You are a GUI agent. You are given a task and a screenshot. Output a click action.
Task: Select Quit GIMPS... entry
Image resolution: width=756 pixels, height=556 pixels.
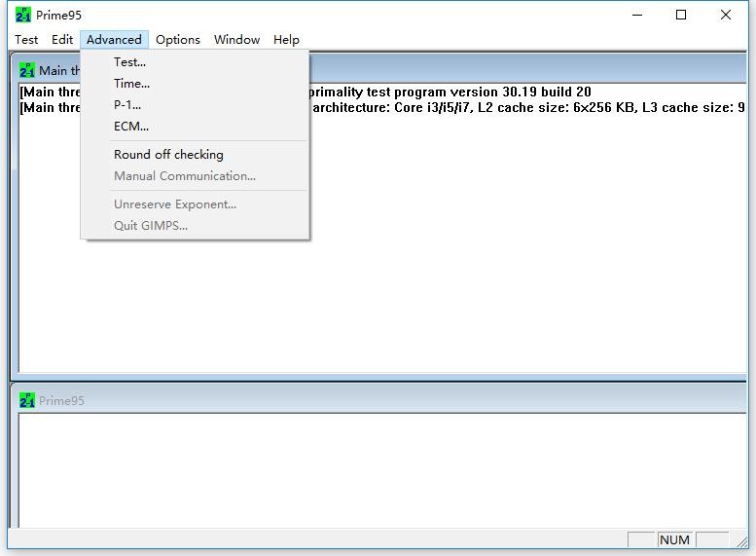[195, 225]
